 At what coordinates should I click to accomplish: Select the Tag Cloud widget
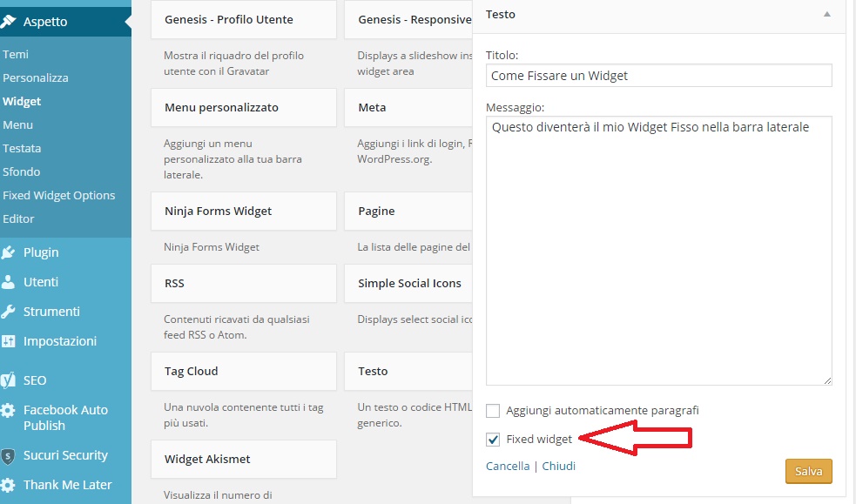[x=244, y=371]
